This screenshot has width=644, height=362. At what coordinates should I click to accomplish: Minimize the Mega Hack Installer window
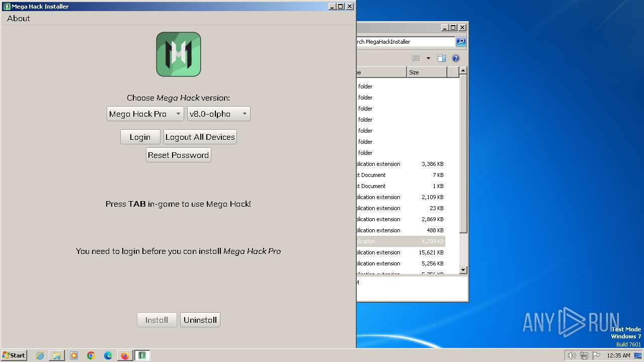click(332, 7)
